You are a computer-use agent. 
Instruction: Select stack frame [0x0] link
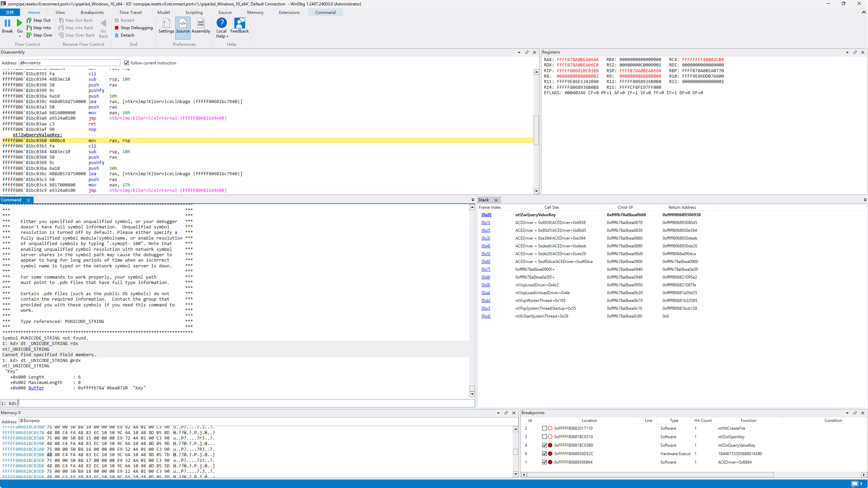pyautogui.click(x=486, y=215)
